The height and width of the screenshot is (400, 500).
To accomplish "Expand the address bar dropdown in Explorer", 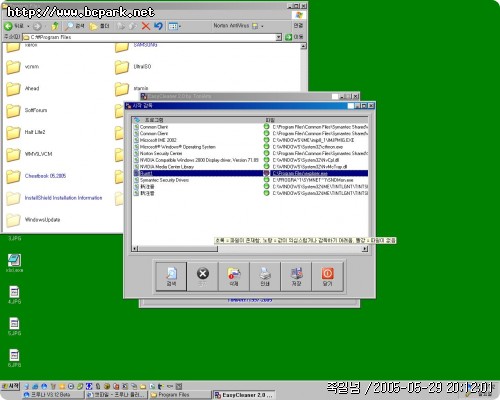I will pyautogui.click(x=279, y=37).
